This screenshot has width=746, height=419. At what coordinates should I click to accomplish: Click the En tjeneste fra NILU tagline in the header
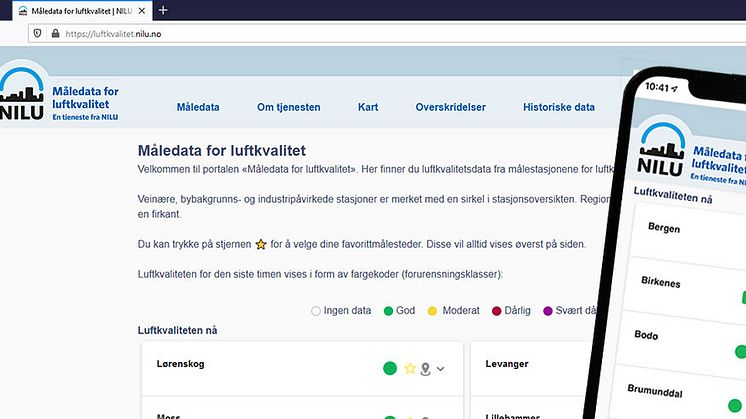[85, 117]
